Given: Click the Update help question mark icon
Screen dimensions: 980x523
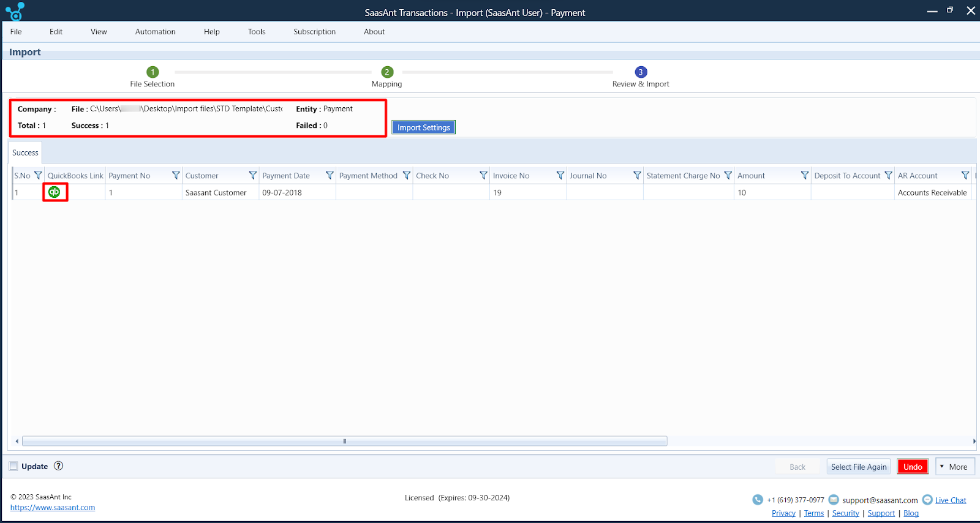Looking at the screenshot, I should (x=58, y=465).
